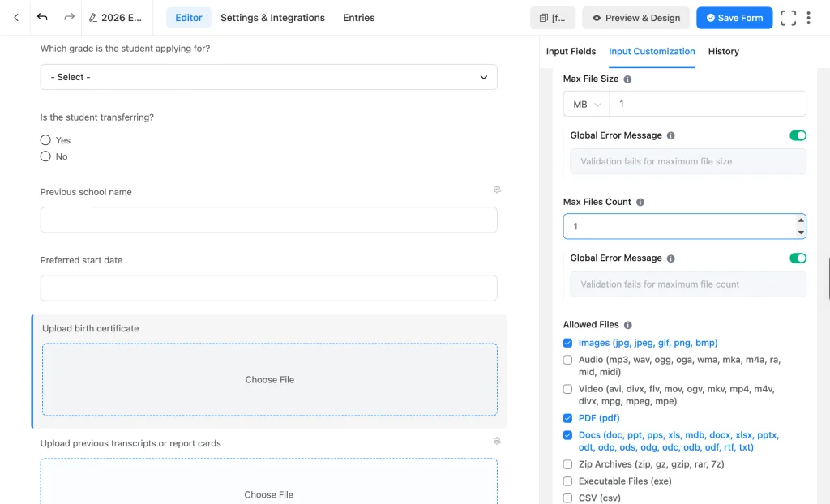The width and height of the screenshot is (830, 504).
Task: Undo the last change
Action: click(x=42, y=18)
